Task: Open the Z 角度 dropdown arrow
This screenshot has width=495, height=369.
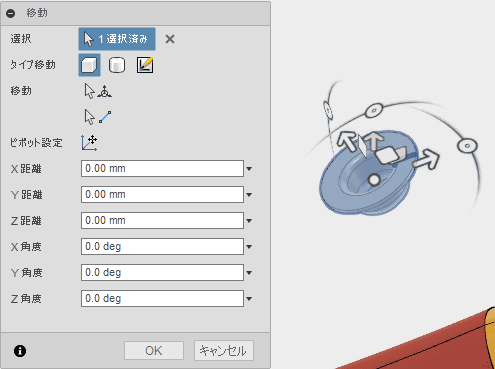Action: tap(249, 299)
